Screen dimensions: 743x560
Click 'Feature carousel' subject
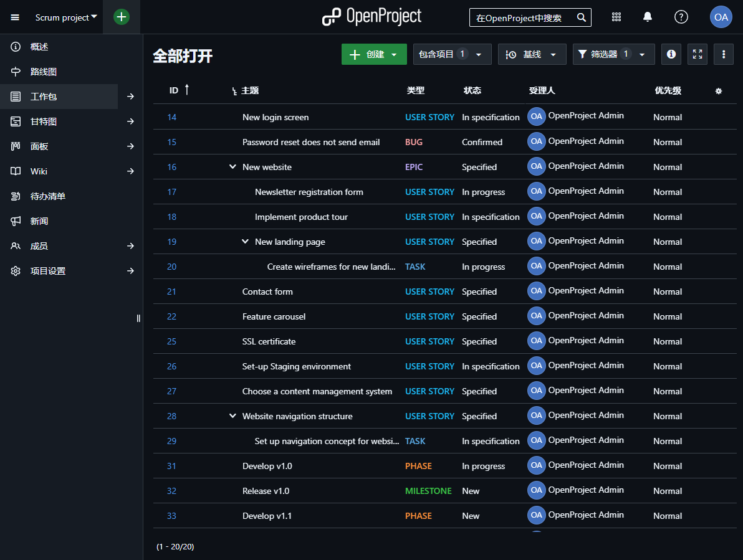click(274, 316)
